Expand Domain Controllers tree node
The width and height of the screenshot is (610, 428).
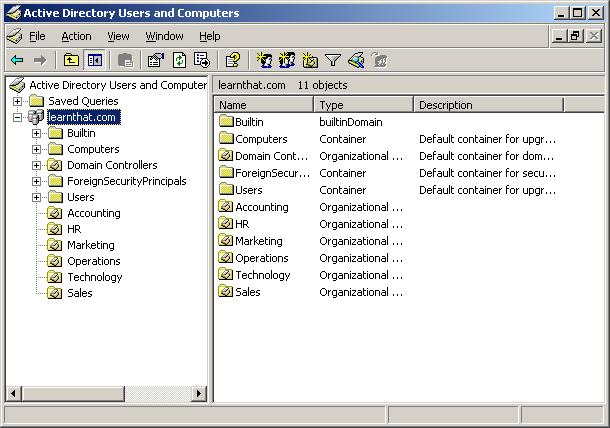[36, 165]
